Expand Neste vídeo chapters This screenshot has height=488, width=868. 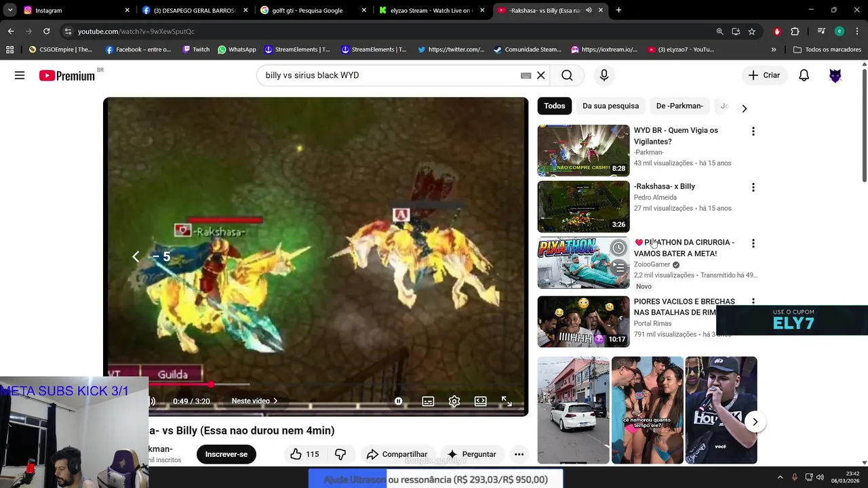pos(254,401)
